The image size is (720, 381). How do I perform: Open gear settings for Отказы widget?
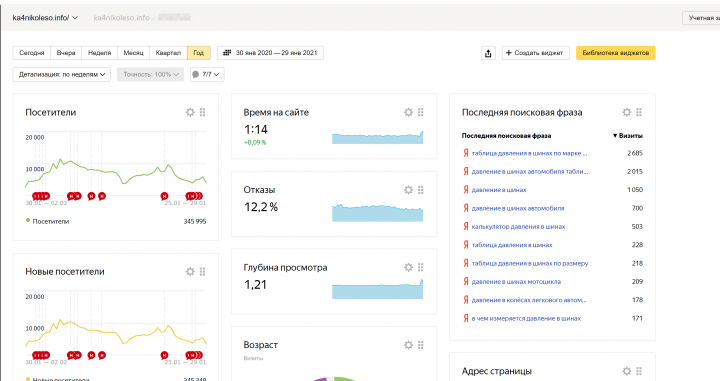[x=408, y=190]
